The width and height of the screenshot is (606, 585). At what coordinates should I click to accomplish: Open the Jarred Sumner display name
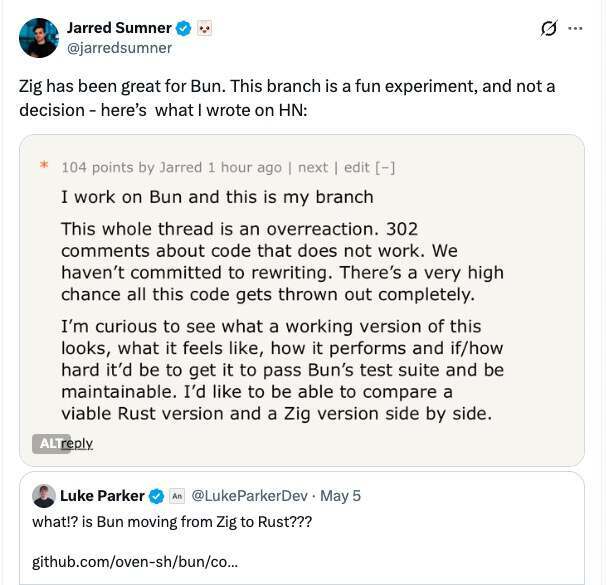click(119, 28)
